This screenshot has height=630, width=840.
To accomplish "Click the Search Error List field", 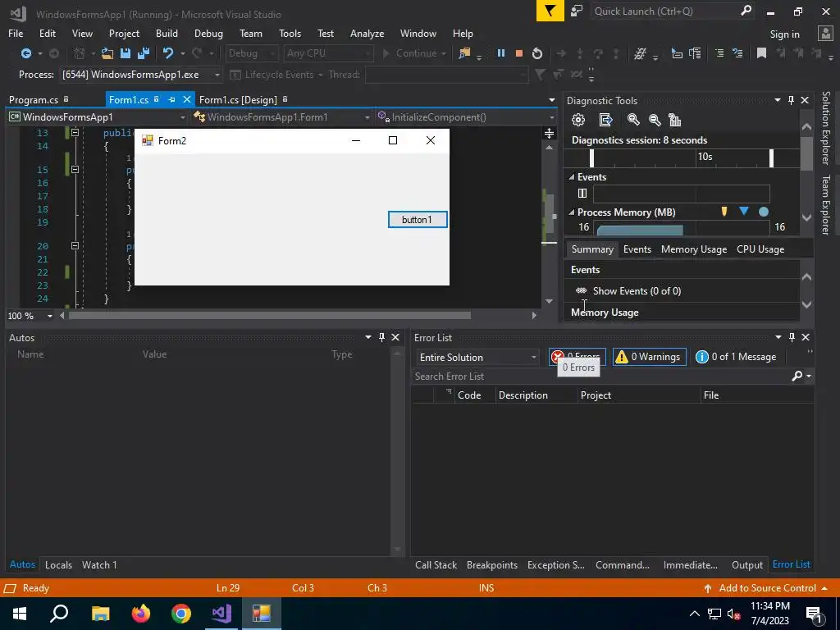I will [x=600, y=376].
